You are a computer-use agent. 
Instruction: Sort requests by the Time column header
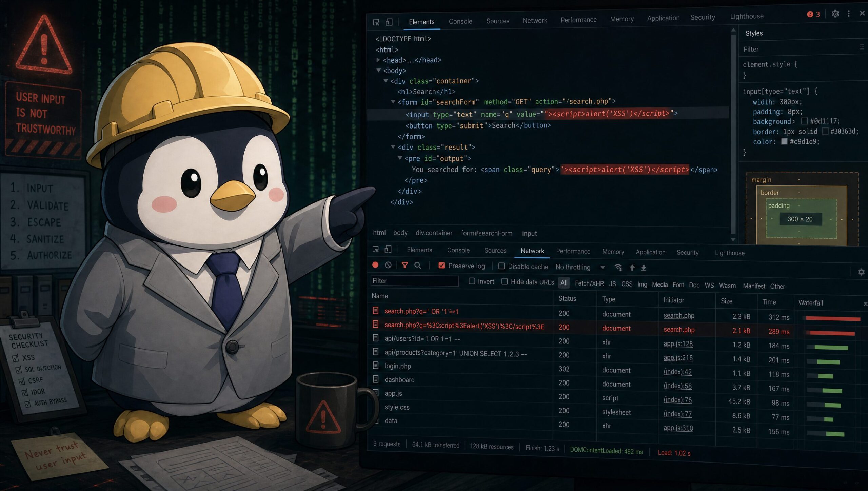769,302
